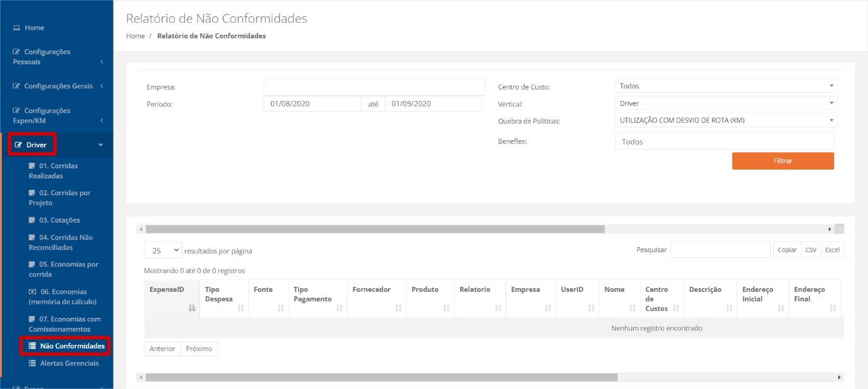
Task: Change the results per page dropdown
Action: (x=163, y=250)
